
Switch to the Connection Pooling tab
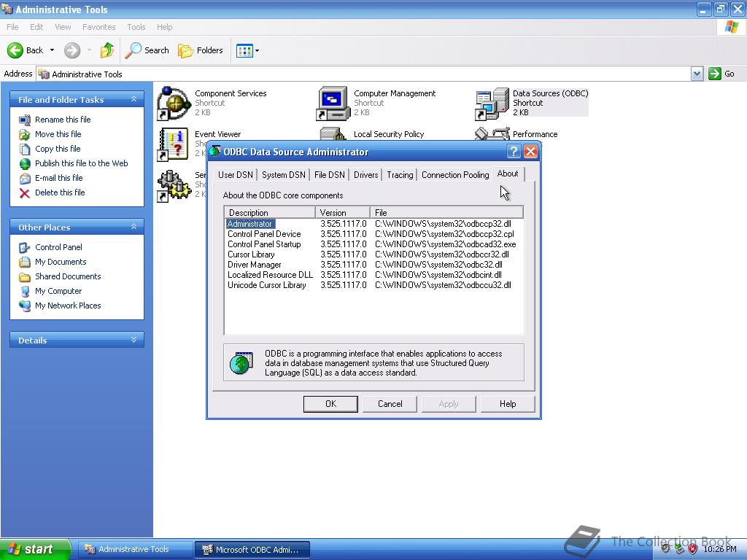455,175
